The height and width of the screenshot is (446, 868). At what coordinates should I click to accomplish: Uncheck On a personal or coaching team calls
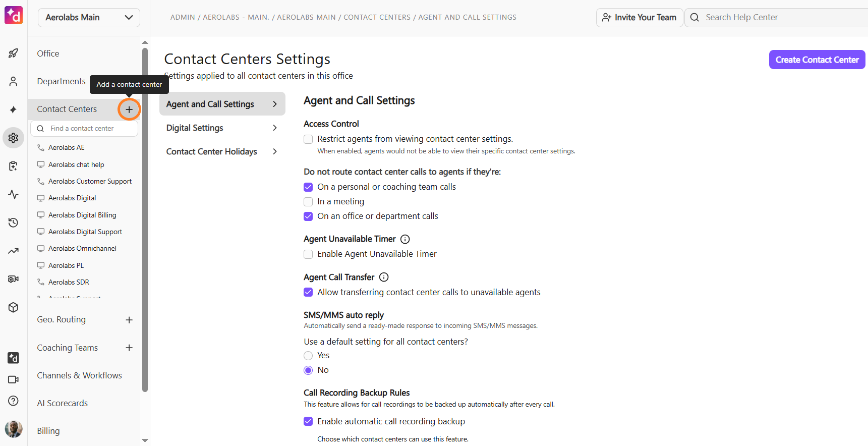tap(308, 187)
